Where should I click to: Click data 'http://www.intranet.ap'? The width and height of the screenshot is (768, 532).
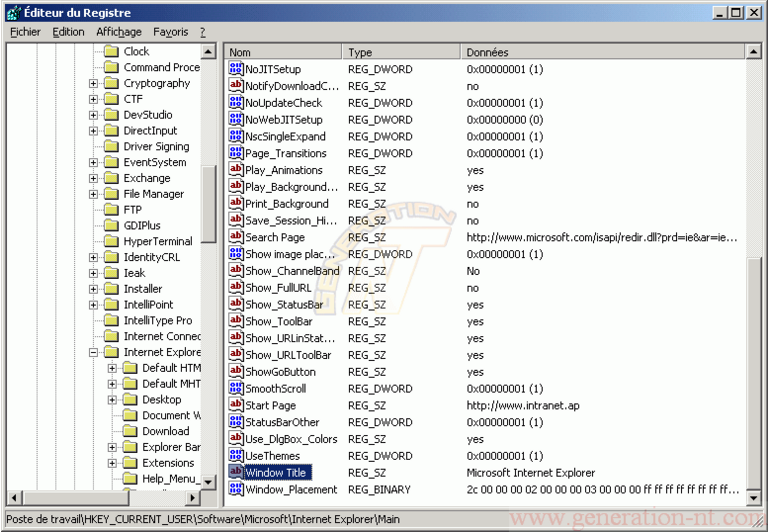[523, 405]
